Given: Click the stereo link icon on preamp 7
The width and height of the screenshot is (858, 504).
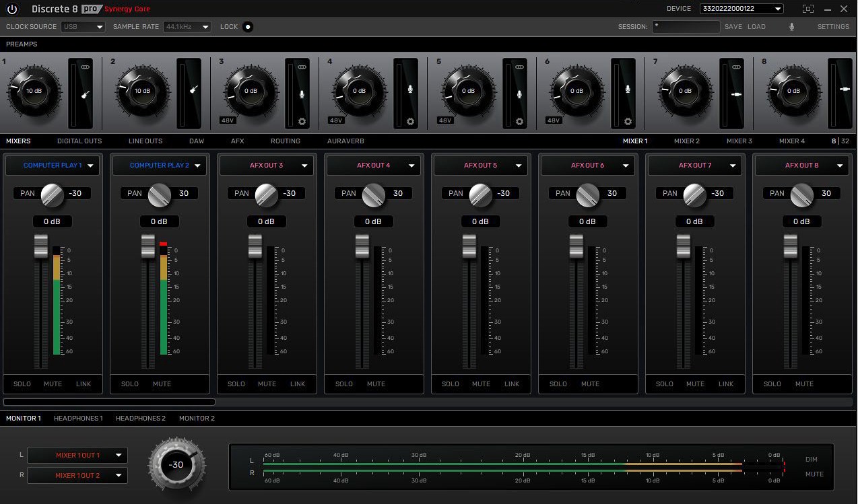Looking at the screenshot, I should click(736, 67).
